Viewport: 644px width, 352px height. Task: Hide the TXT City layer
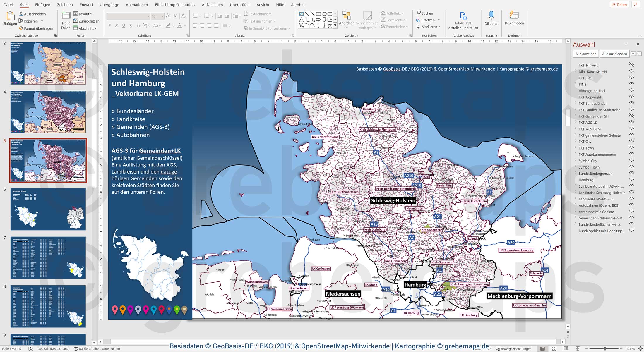631,142
